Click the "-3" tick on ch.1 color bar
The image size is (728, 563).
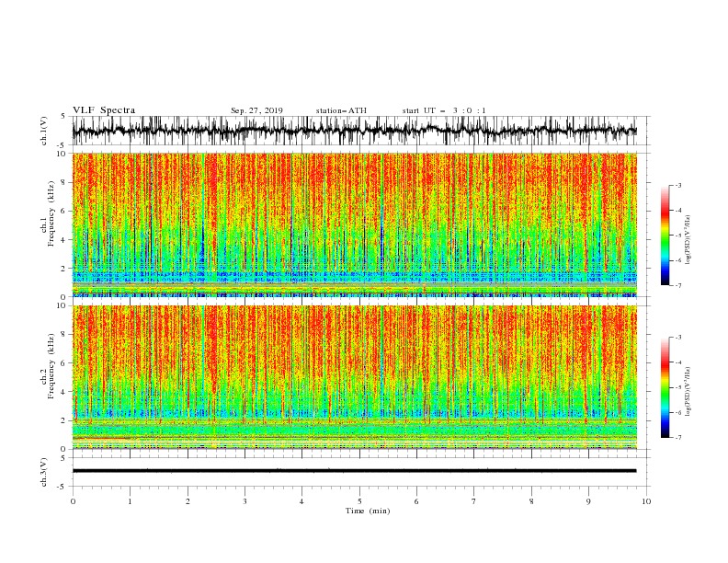[x=677, y=186]
